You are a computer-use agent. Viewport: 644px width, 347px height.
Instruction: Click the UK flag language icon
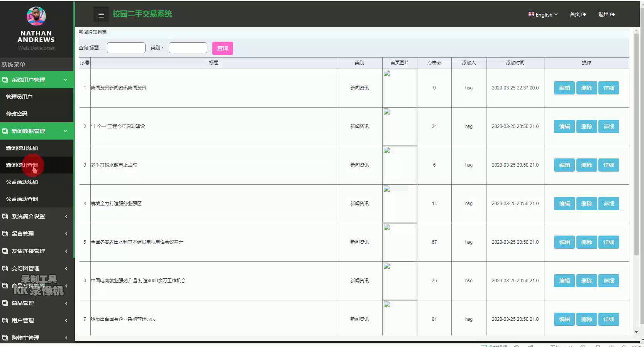tap(531, 14)
